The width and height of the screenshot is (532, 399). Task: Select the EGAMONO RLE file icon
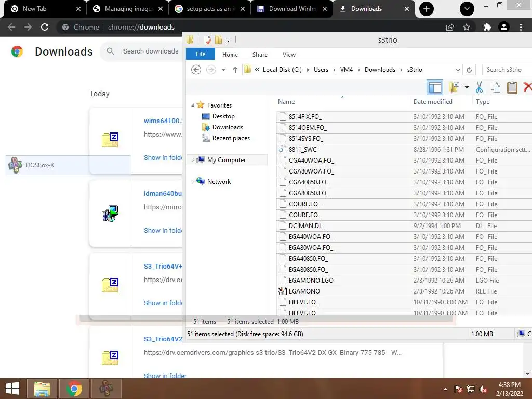(282, 291)
